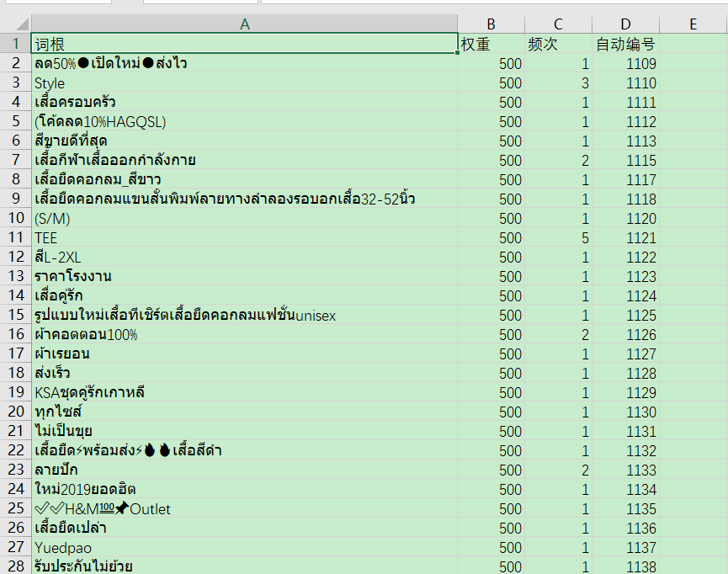The image size is (728, 574).
Task: Click column C header
Action: point(558,24)
